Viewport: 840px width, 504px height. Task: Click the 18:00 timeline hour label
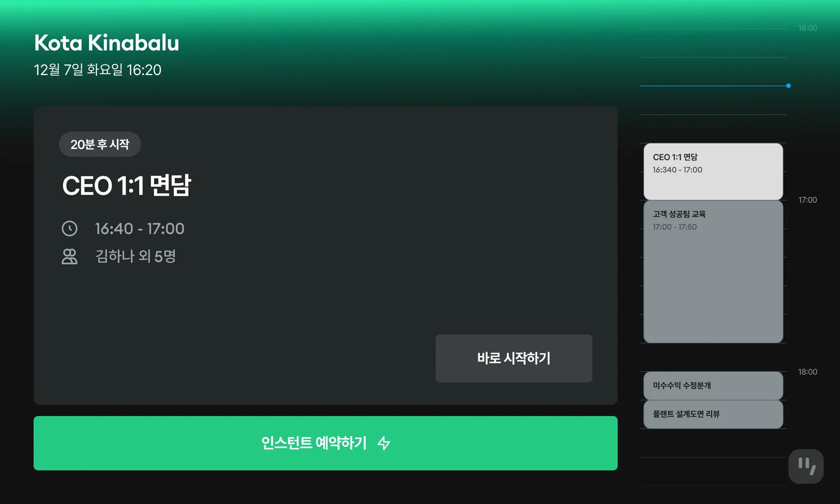pyautogui.click(x=808, y=372)
